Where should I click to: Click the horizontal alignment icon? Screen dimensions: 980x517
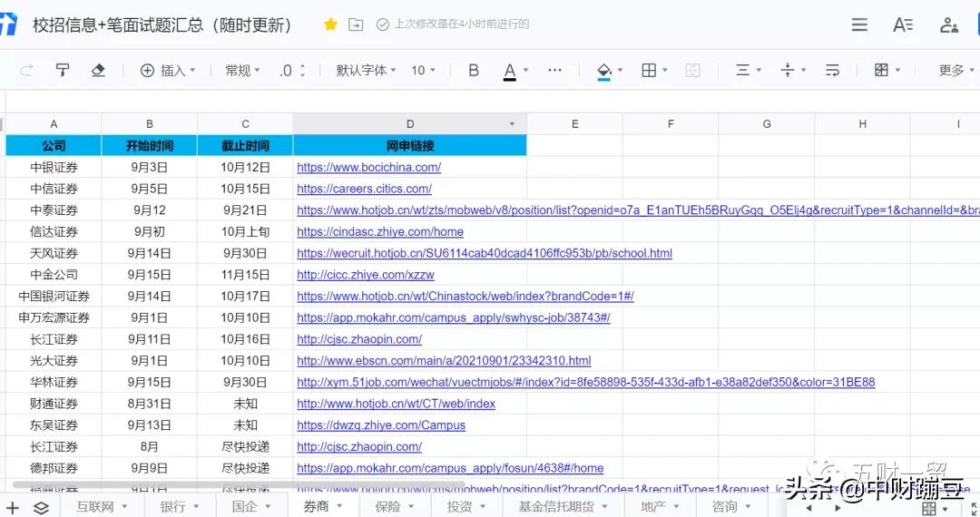coord(742,70)
